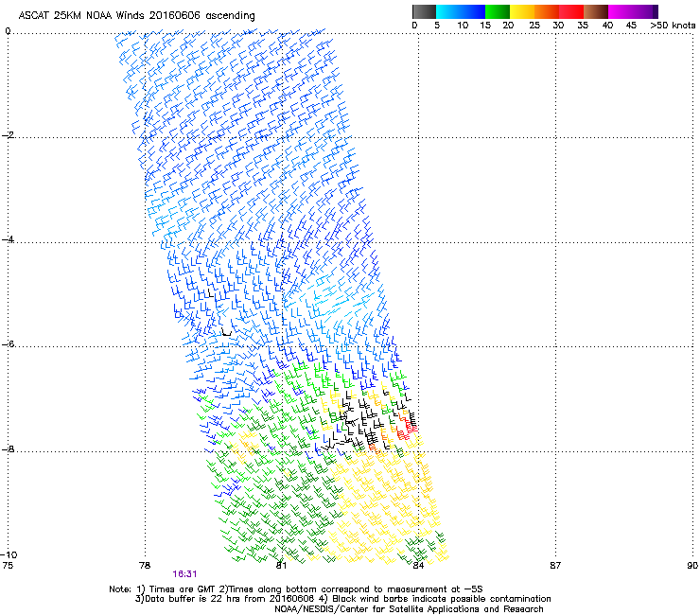
Task: Select the yellow 20-25 knots legend segment
Action: point(522,11)
